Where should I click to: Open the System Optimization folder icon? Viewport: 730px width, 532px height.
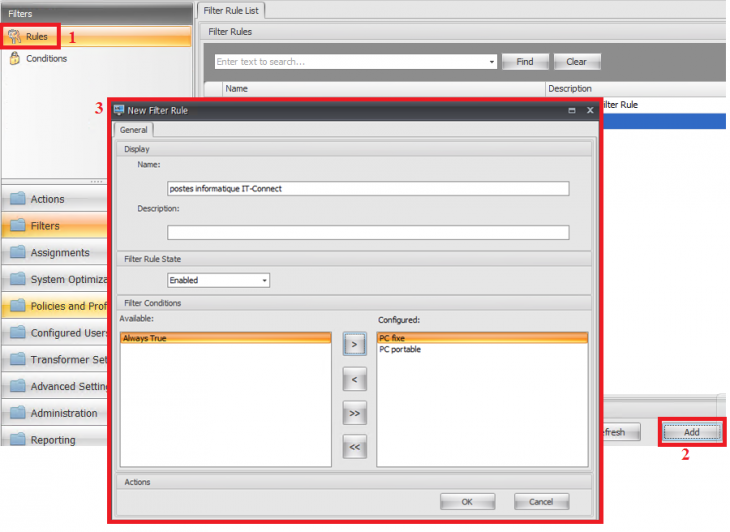click(x=18, y=279)
